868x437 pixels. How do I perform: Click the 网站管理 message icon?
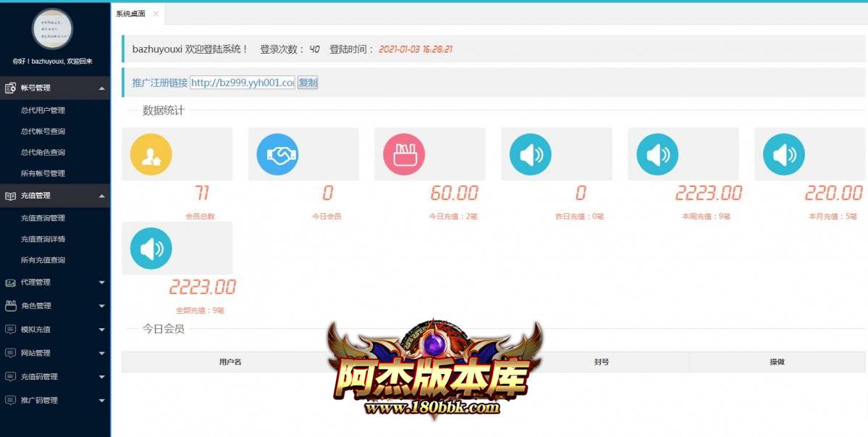(11, 353)
